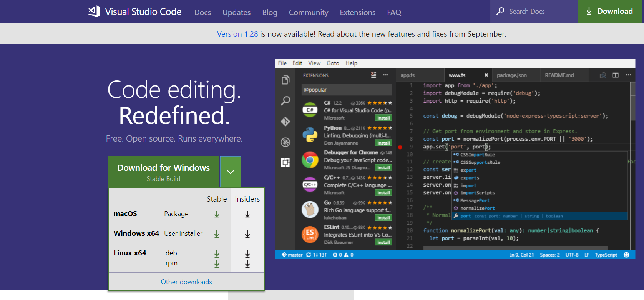
Task: Follow the Version 1.28 announcement link
Action: 237,34
